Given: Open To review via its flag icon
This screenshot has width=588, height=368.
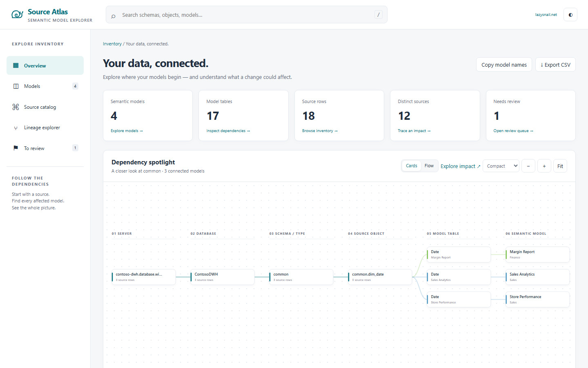Looking at the screenshot, I should 16,148.
